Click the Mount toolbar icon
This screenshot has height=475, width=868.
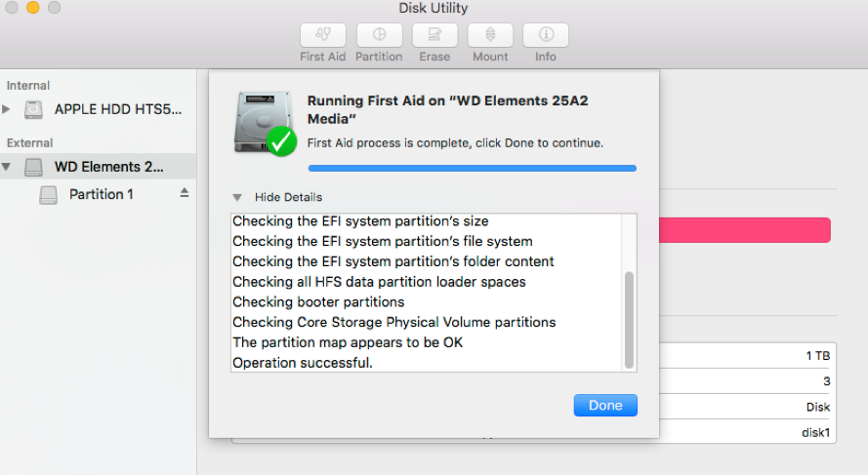pyautogui.click(x=490, y=35)
